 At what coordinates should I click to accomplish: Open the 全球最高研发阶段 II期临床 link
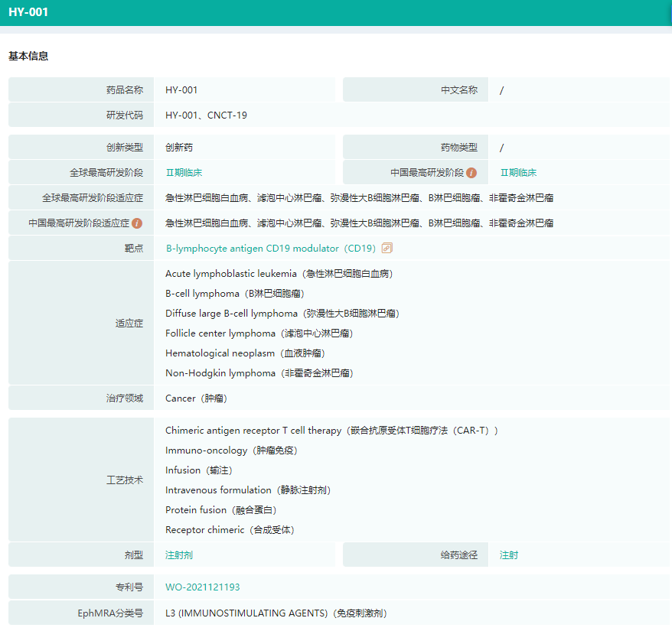[x=184, y=173]
